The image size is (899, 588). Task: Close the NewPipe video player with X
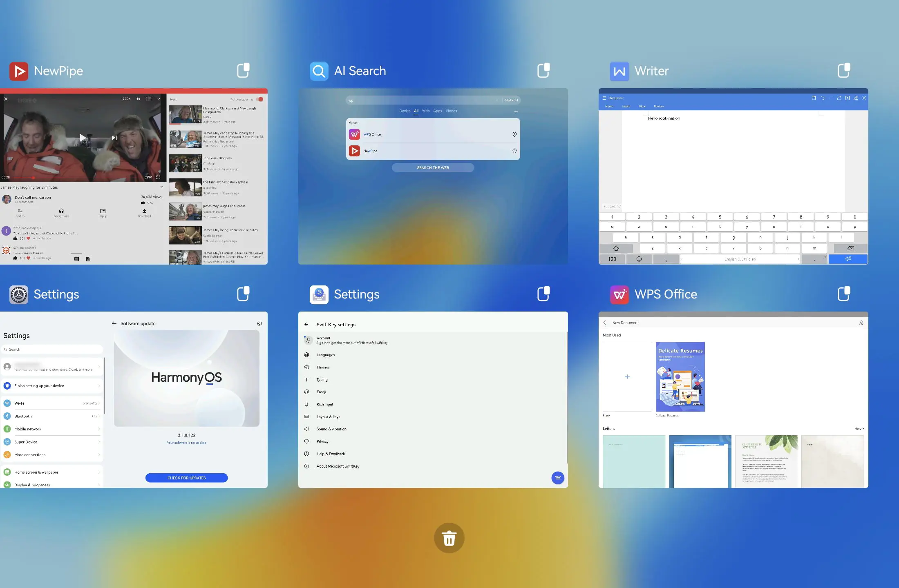tap(6, 99)
